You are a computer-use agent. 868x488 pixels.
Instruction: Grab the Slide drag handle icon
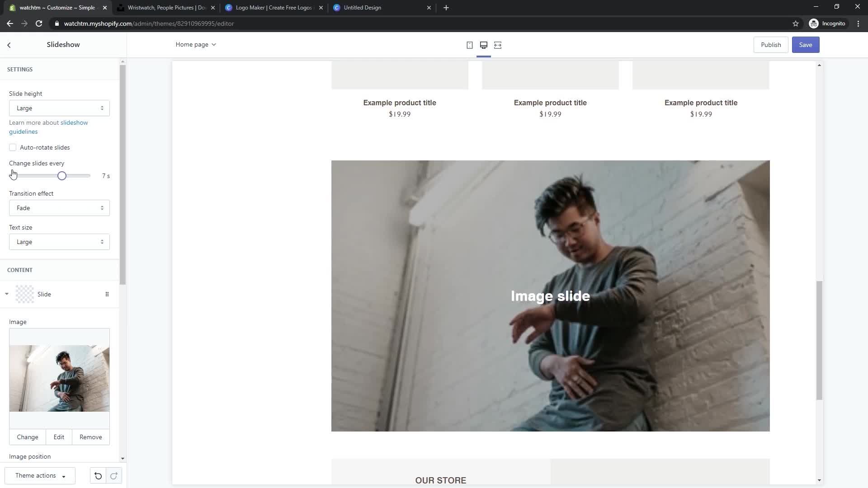point(107,294)
